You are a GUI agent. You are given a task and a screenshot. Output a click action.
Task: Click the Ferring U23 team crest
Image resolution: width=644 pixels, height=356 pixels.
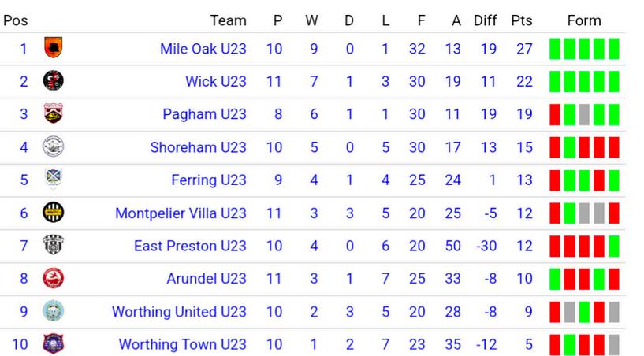click(53, 179)
